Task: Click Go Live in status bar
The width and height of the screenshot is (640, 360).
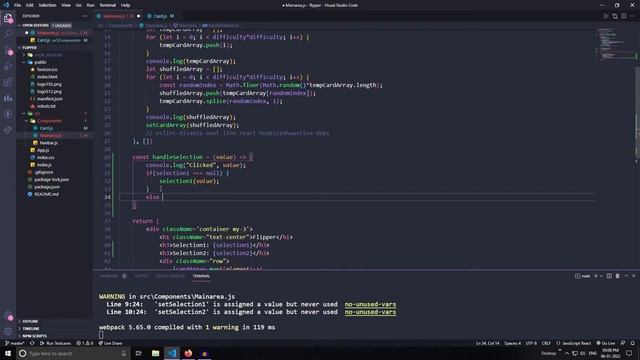Action: pyautogui.click(x=605, y=343)
